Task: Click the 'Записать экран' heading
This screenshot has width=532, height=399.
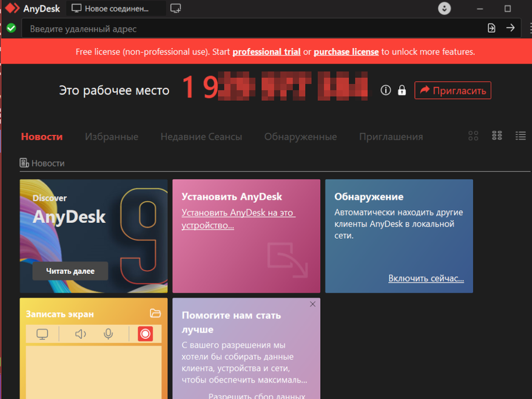Action: [59, 314]
